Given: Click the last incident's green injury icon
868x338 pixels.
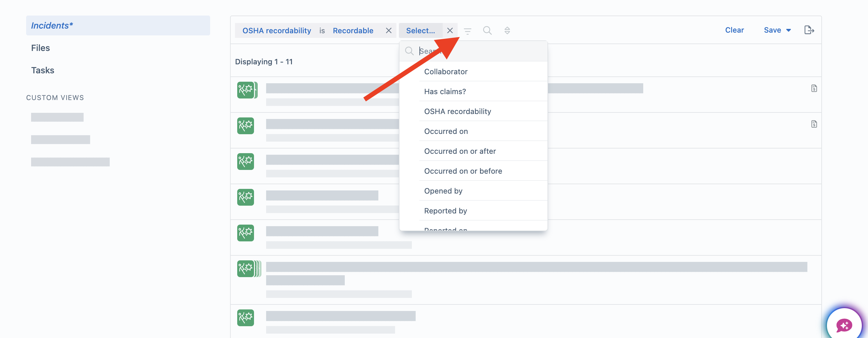Looking at the screenshot, I should 246,317.
